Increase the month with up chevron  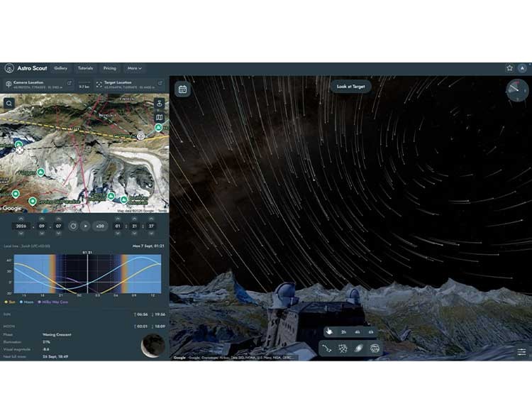coord(42,219)
